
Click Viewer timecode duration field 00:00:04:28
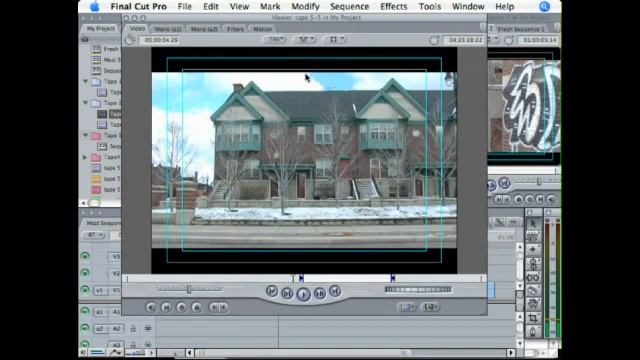[160, 40]
